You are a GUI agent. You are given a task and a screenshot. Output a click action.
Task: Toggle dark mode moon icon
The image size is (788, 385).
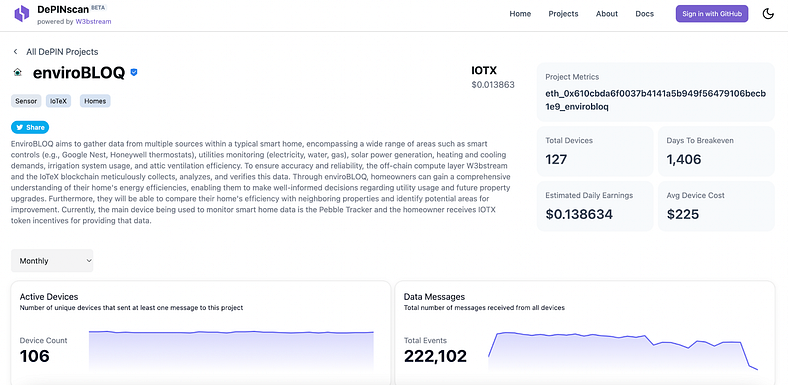point(768,14)
